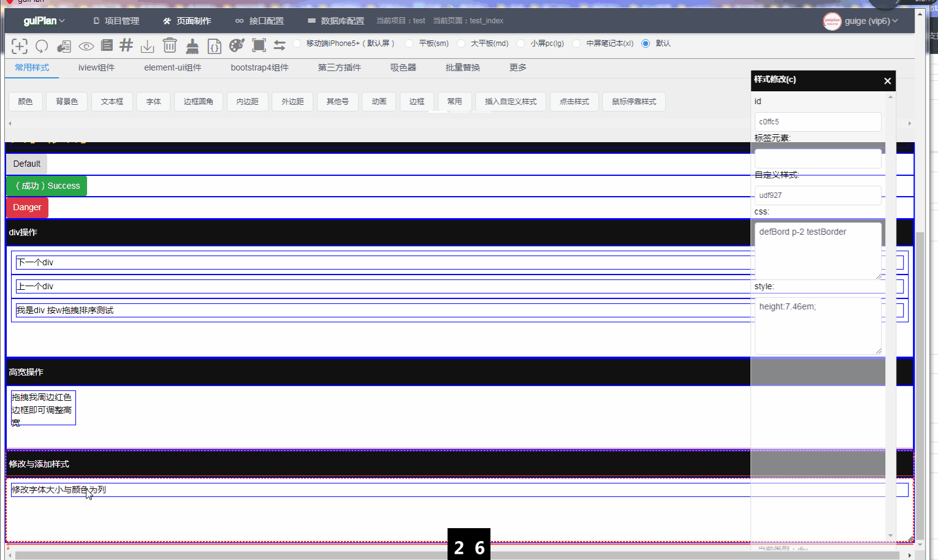The image size is (938, 560).
Task: Select 大平板(md) radio option
Action: tap(461, 44)
